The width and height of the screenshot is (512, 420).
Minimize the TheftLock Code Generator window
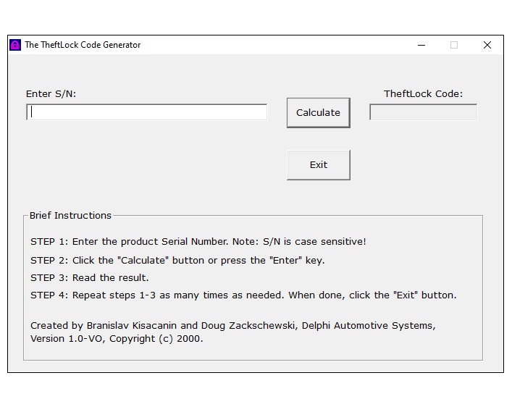[421, 45]
